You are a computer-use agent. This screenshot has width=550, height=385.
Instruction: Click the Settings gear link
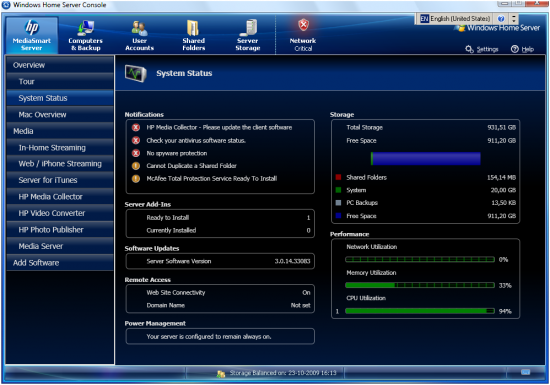click(x=482, y=49)
